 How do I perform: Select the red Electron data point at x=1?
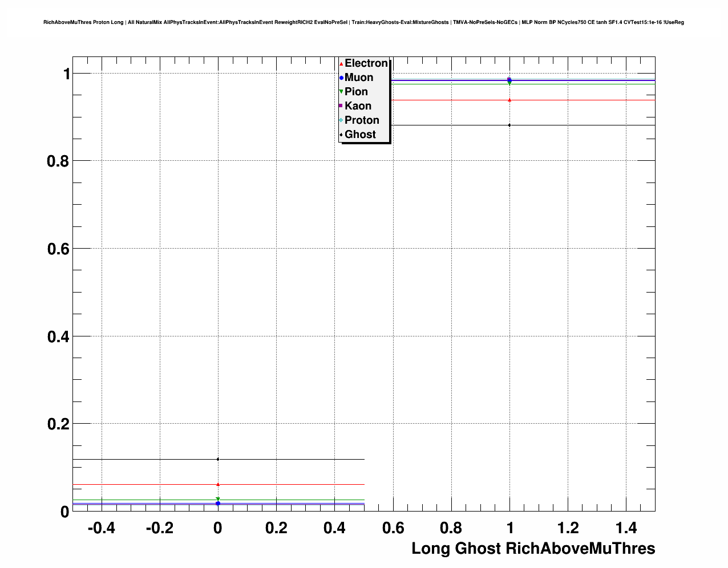509,100
